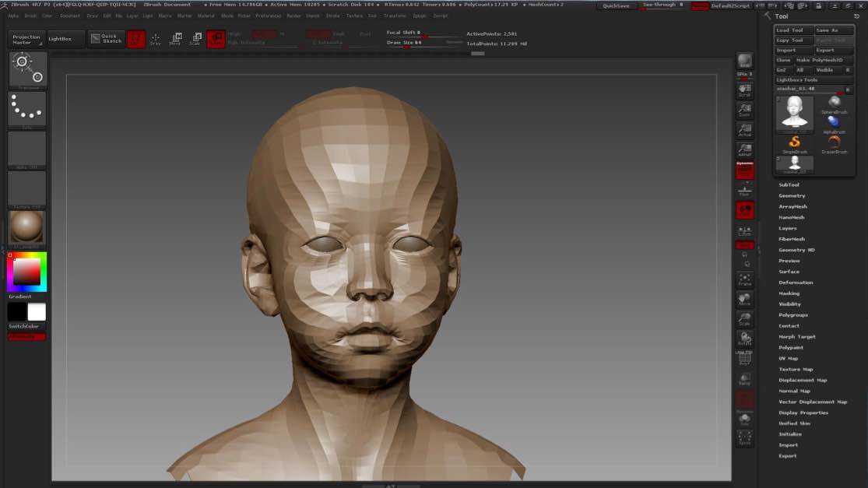Toggle Edit mode button on top shelf
The image size is (868, 488).
click(135, 39)
